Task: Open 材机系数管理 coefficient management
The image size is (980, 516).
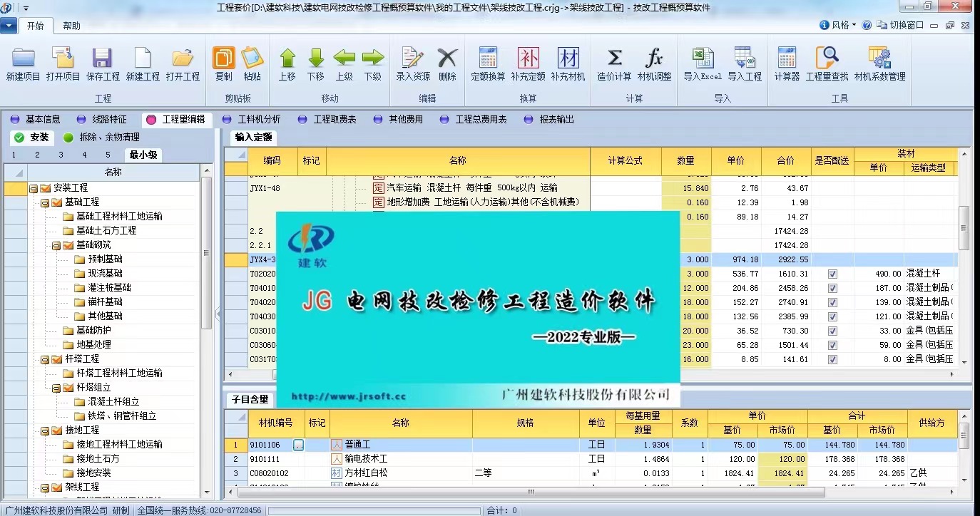Action: pyautogui.click(x=880, y=64)
